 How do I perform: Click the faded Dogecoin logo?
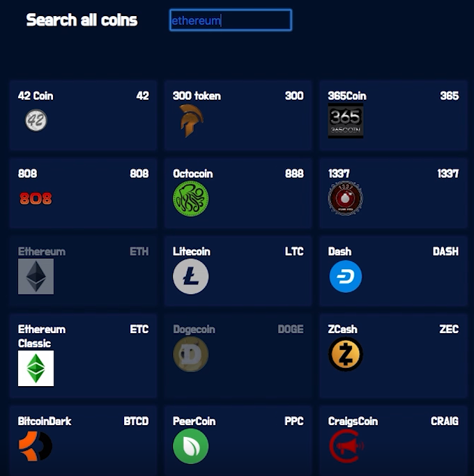pyautogui.click(x=190, y=354)
